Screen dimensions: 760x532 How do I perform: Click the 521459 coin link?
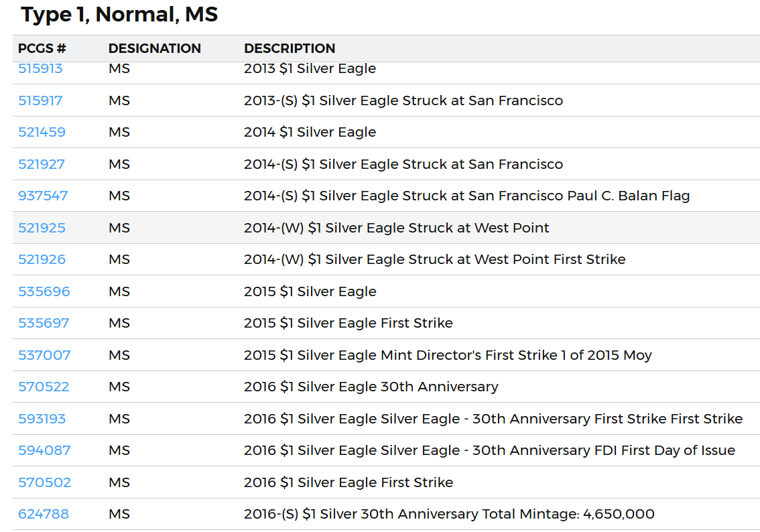(42, 132)
